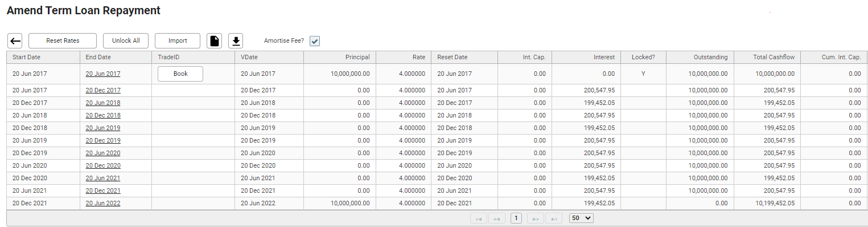
Task: Open the 20 Dec 2020 end date link
Action: coord(103,165)
